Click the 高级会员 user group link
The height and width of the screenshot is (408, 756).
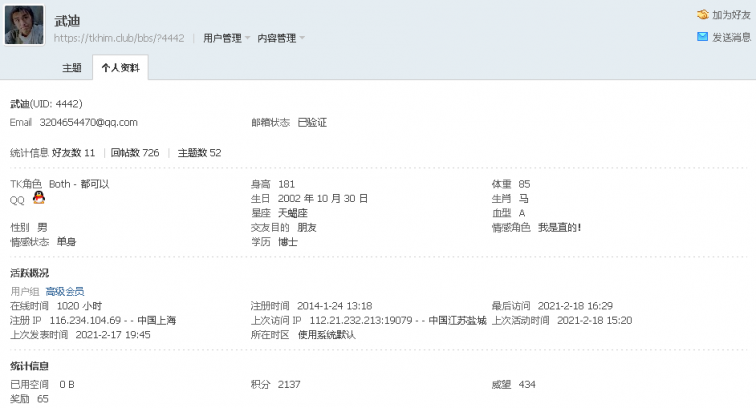coord(65,291)
